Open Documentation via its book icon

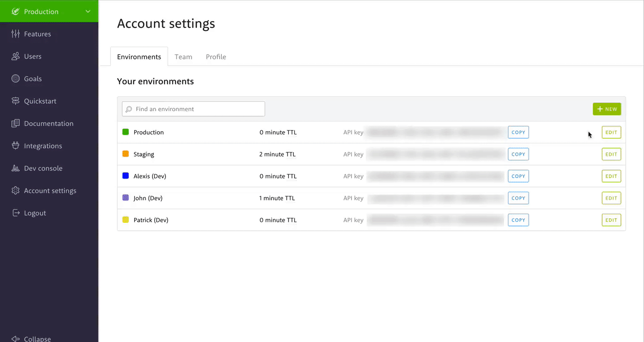click(x=16, y=124)
